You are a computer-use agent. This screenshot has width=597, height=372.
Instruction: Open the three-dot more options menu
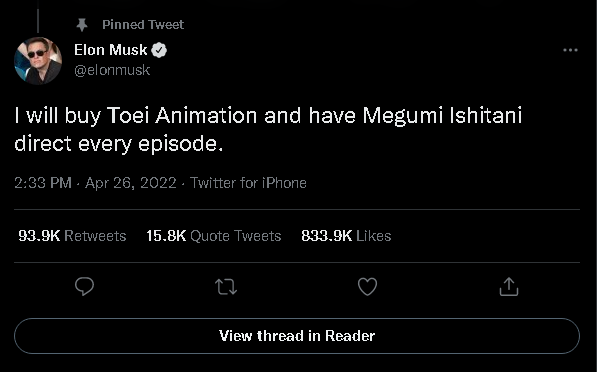[x=570, y=50]
